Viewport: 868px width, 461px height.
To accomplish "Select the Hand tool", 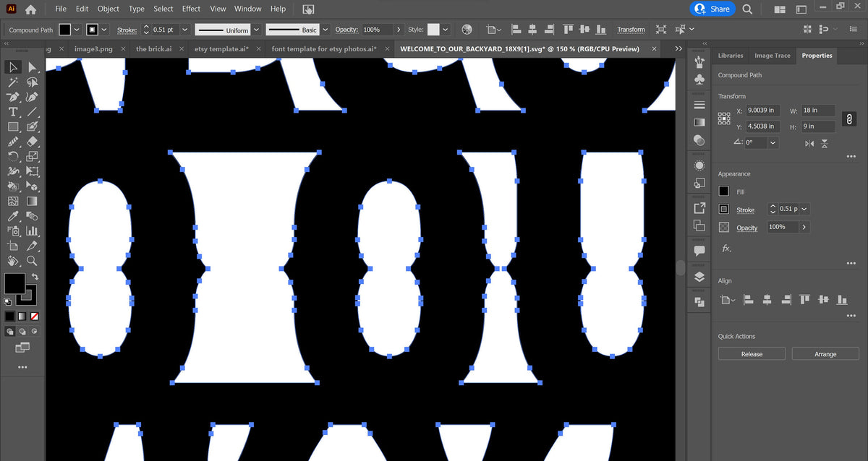I will tap(13, 261).
